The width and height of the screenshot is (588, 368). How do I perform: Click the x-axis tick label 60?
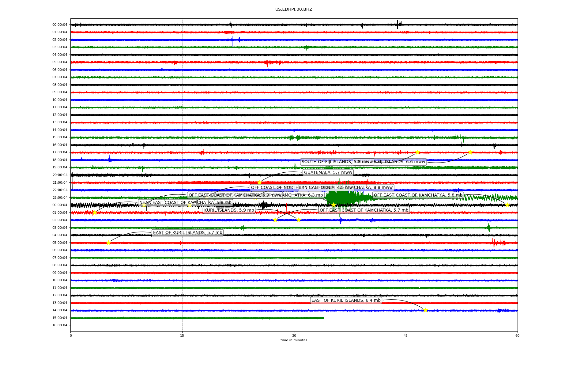coord(517,335)
